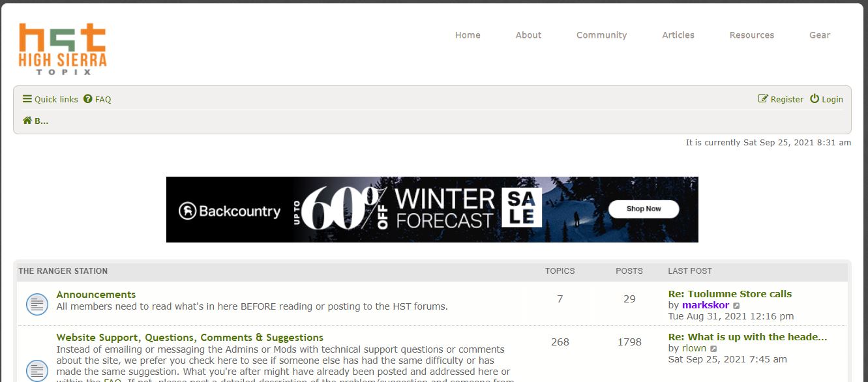The width and height of the screenshot is (868, 382).
Task: Click the Login link
Action: pyautogui.click(x=826, y=99)
